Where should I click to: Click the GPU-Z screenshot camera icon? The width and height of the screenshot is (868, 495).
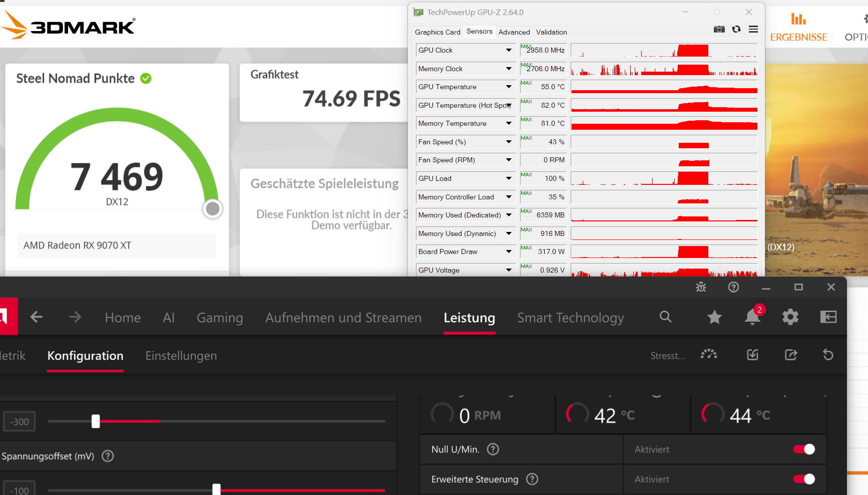(x=719, y=29)
